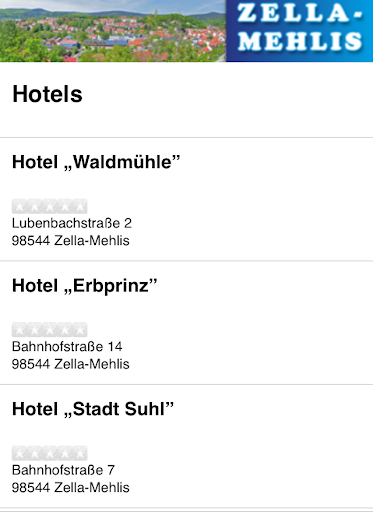Select the Lubenbachstraße 2 address line
The height and width of the screenshot is (512, 373).
pyautogui.click(x=72, y=223)
